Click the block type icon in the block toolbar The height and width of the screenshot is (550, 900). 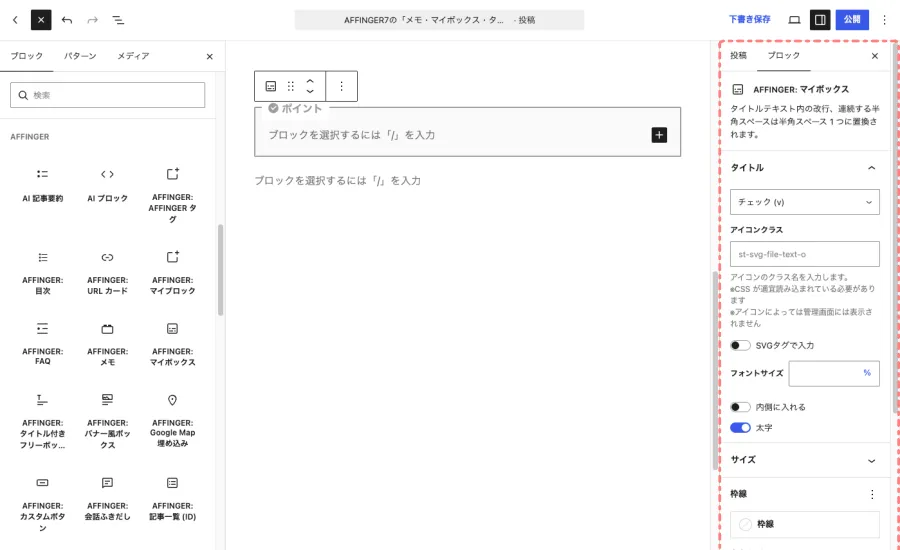270,86
